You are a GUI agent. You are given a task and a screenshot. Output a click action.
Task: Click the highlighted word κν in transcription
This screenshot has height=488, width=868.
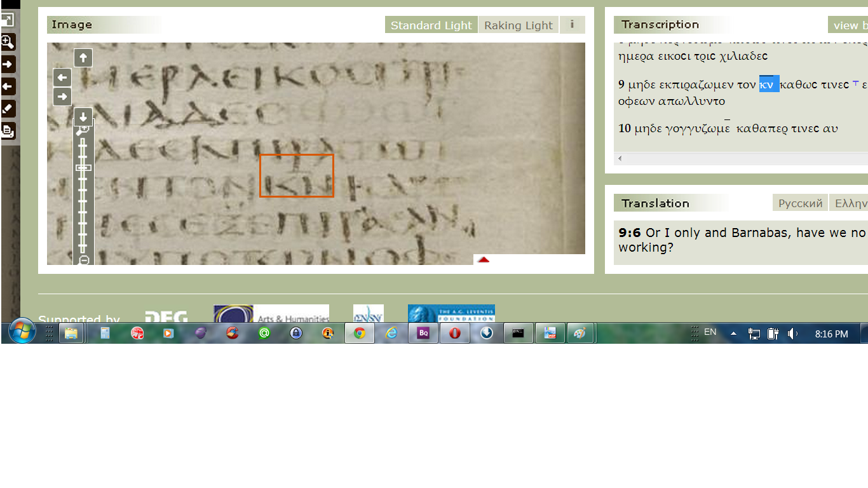(769, 85)
